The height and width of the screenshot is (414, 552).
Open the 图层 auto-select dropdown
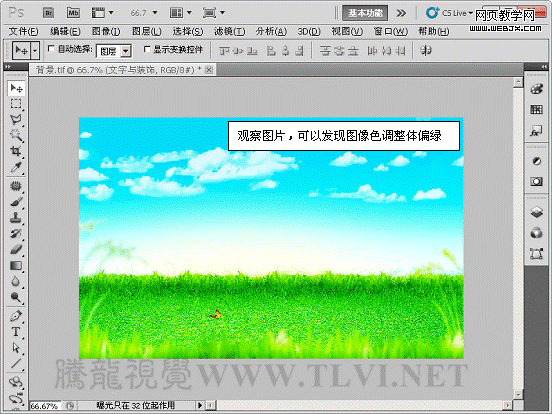click(x=126, y=51)
